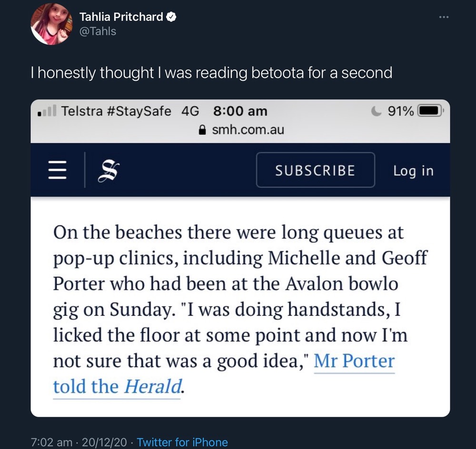
Task: Click the Log in link
Action: (x=413, y=170)
